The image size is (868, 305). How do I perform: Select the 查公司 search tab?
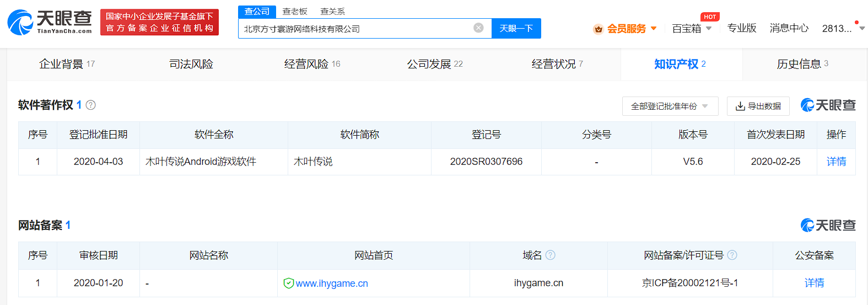pos(257,12)
